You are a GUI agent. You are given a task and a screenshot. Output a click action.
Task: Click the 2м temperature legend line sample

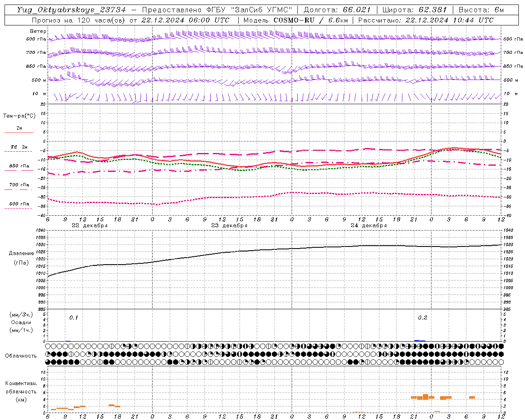[x=19, y=133]
